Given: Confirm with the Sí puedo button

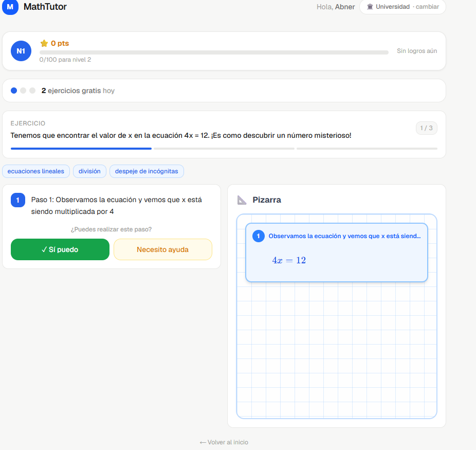Looking at the screenshot, I should pos(60,249).
